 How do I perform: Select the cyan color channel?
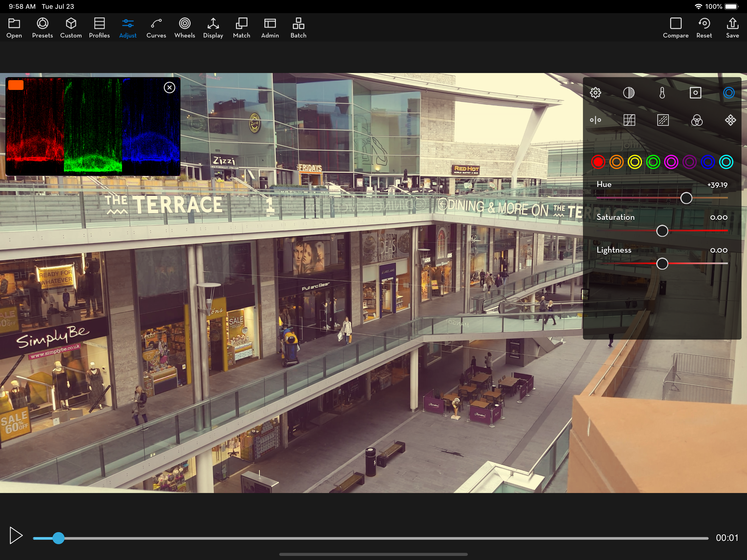726,162
